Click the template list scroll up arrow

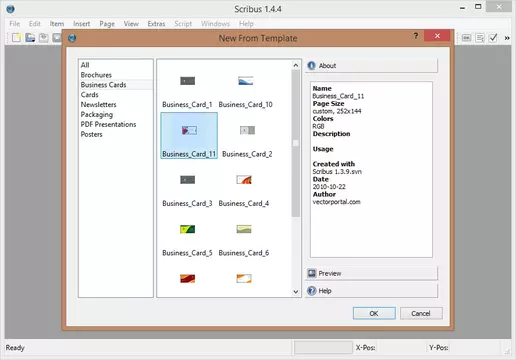(x=296, y=65)
